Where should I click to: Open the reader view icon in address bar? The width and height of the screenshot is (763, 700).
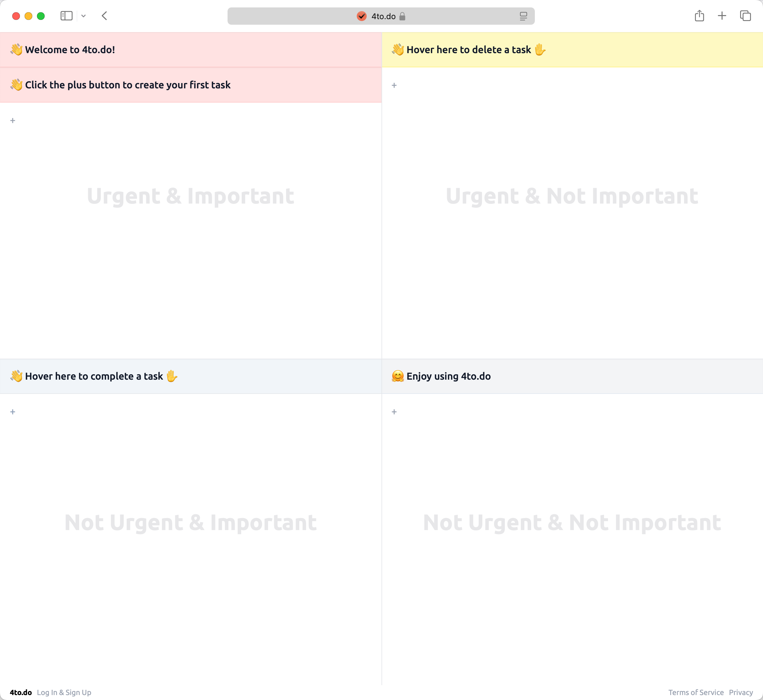[523, 16]
